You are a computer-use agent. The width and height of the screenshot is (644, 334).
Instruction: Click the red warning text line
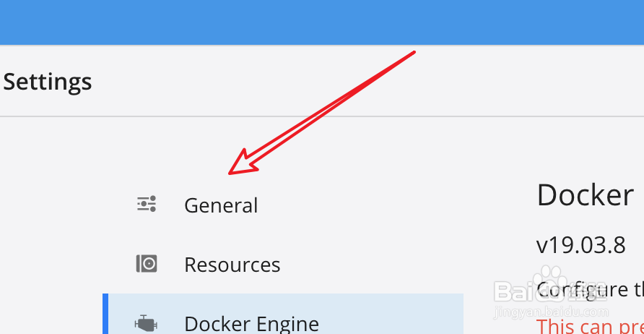point(590,327)
